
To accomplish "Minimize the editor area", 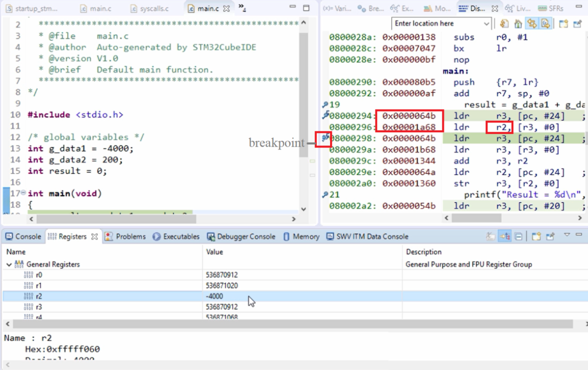I will (x=293, y=7).
